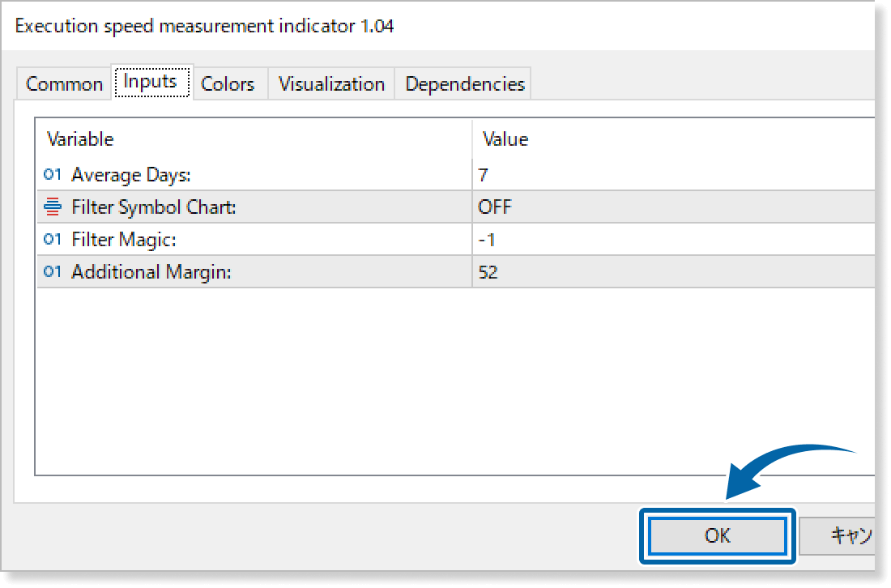
Task: Open the Filter Symbol Chart OFF value
Action: click(673, 207)
